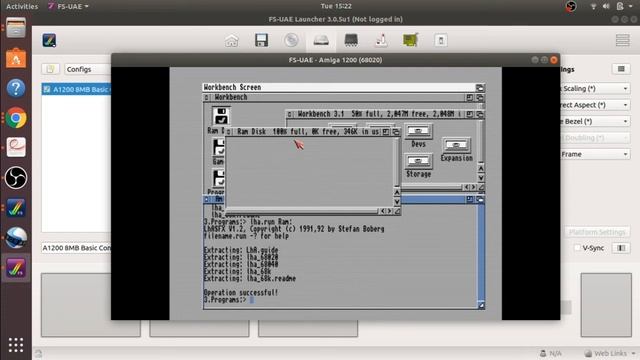Open the FS-UAE application menu in top bar
This screenshot has width=640, height=360.
coord(68,6)
